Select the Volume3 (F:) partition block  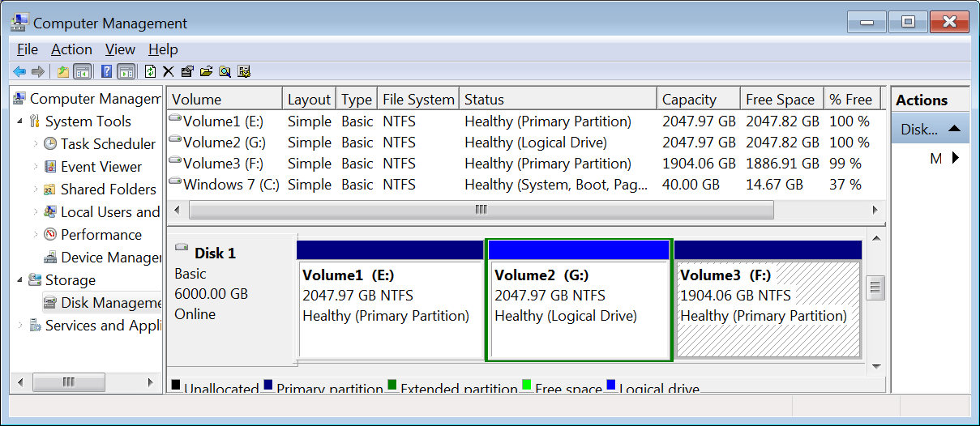[x=767, y=308]
